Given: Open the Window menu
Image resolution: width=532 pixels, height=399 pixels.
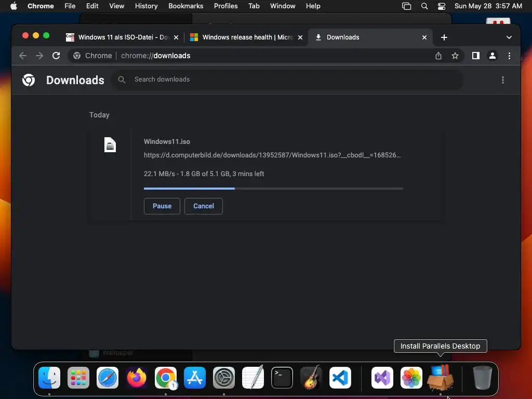Looking at the screenshot, I should click(283, 6).
